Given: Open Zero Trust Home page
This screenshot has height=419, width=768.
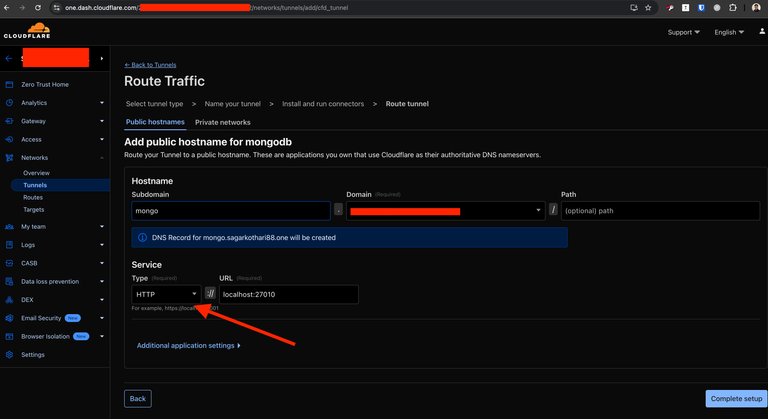Looking at the screenshot, I should [x=45, y=84].
